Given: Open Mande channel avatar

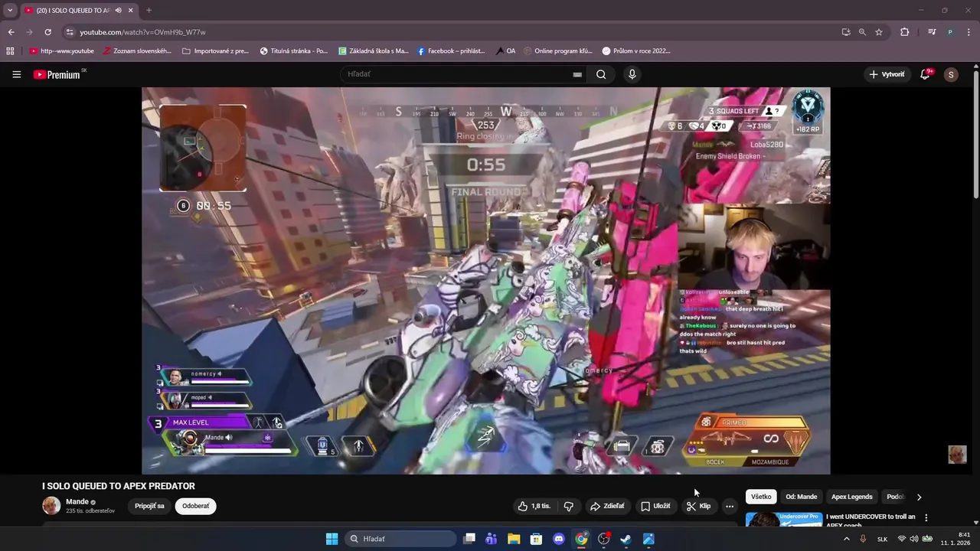Looking at the screenshot, I should tap(51, 505).
